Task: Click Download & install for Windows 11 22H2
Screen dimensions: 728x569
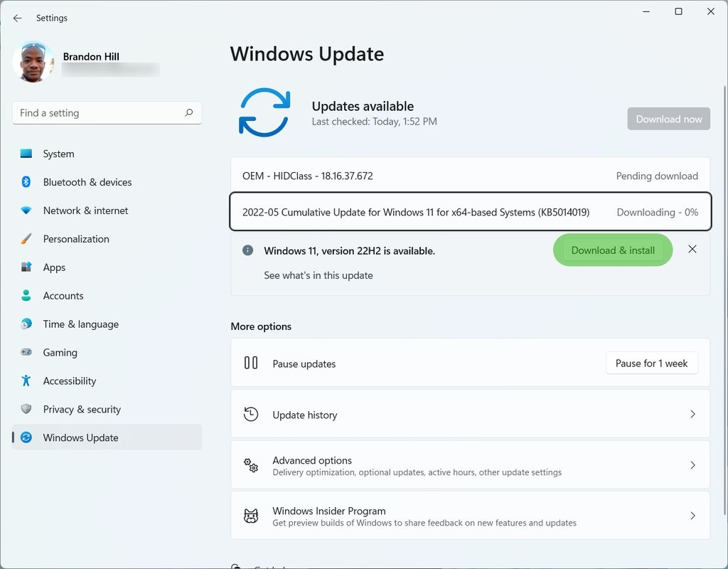Action: click(612, 250)
